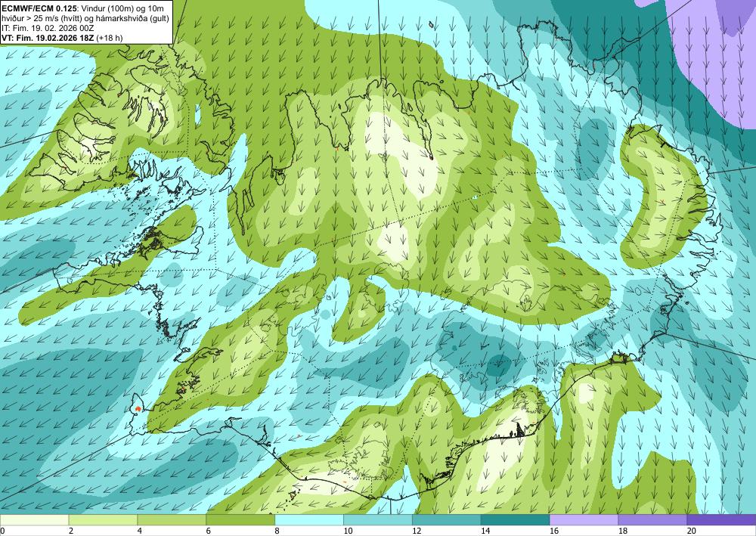This screenshot has height=536, width=756.
Task: Click the legend scale label '16'
Action: point(554,531)
